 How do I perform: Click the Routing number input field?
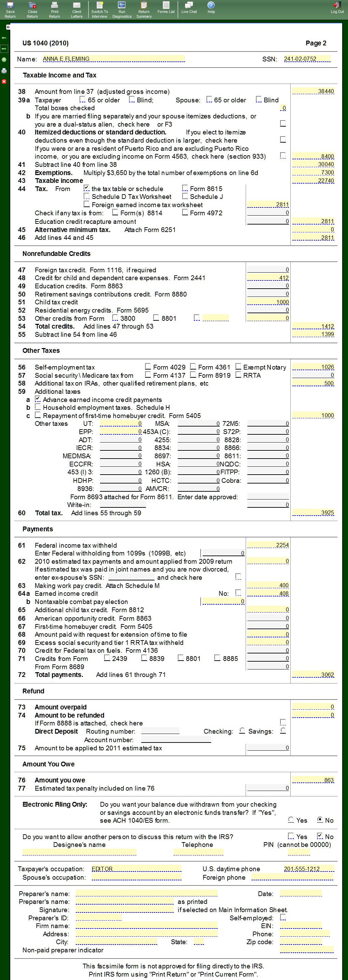click(x=160, y=731)
